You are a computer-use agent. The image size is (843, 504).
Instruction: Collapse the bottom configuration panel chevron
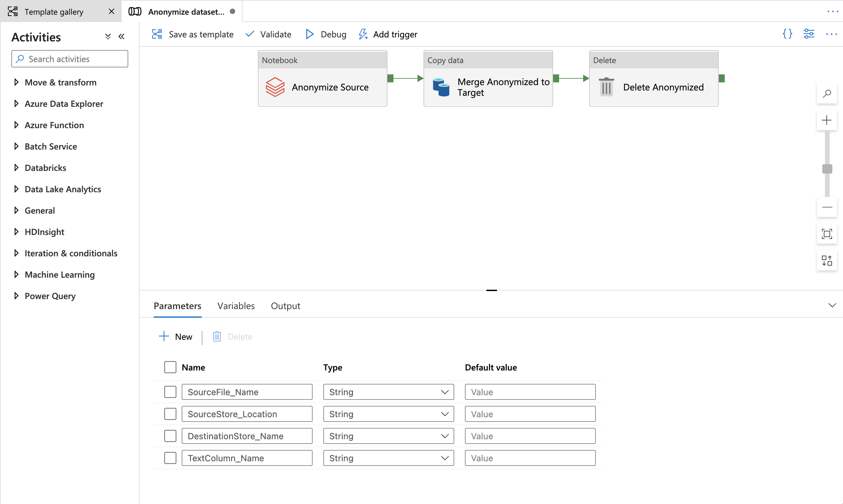click(832, 305)
